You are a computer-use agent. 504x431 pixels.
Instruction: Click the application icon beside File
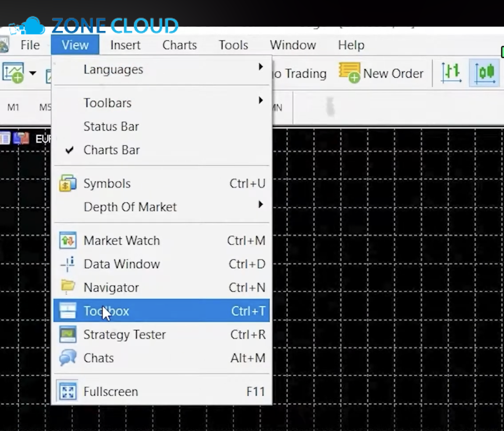[x=4, y=45]
